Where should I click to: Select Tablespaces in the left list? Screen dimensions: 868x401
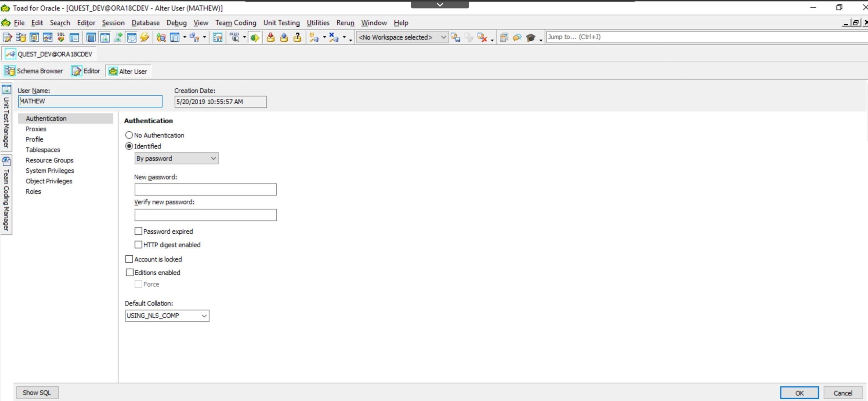[x=43, y=150]
